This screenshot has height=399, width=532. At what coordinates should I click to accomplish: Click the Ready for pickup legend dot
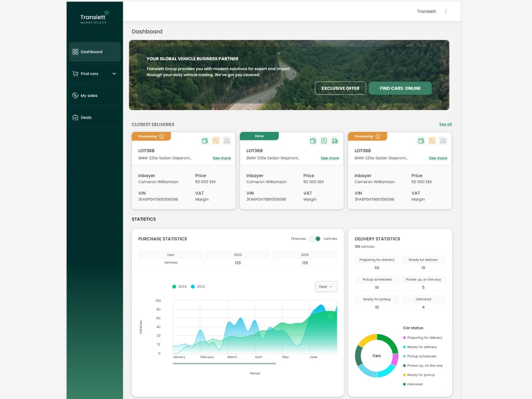404,375
